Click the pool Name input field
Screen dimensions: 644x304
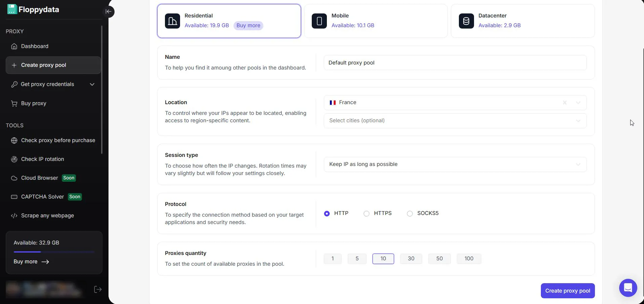455,63
